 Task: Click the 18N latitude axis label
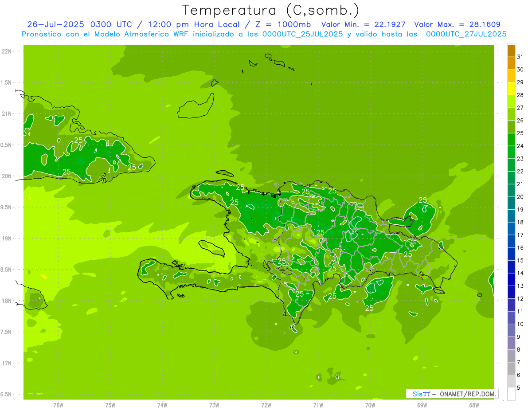(7, 301)
